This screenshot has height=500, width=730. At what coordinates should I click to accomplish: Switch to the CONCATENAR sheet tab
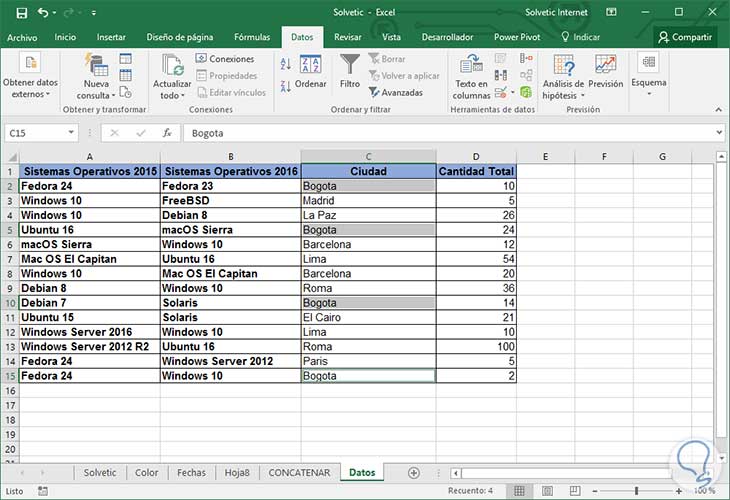299,473
